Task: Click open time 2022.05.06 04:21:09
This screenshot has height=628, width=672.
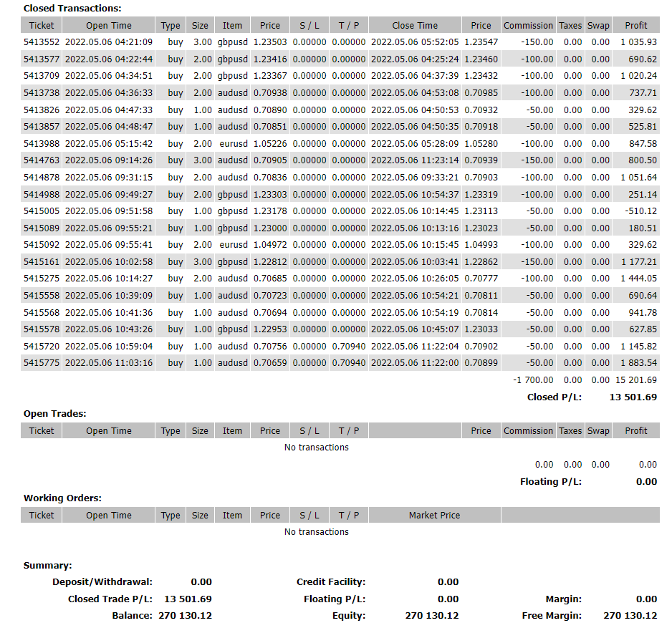Action: pyautogui.click(x=109, y=42)
